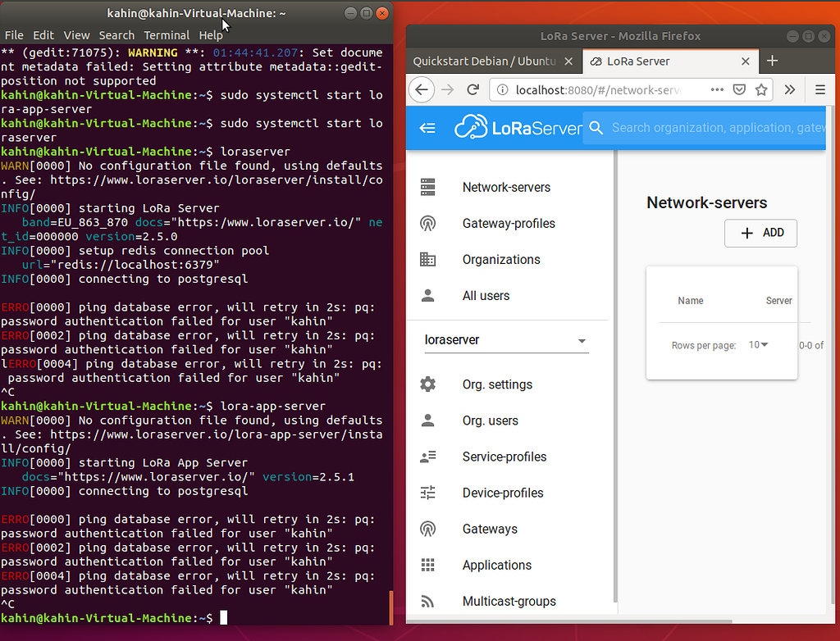Click the Organizations grid icon
This screenshot has height=641, width=840.
pos(428,259)
